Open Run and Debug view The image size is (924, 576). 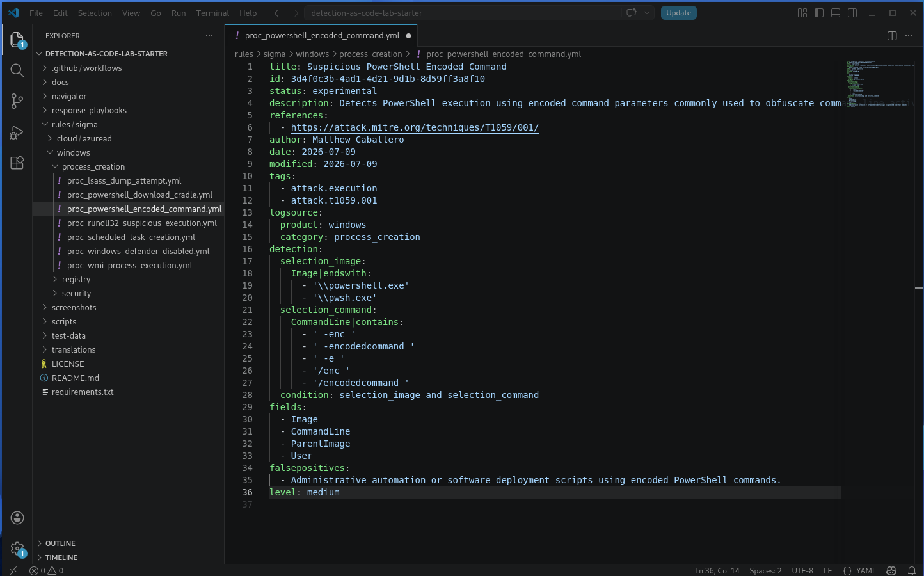point(17,132)
